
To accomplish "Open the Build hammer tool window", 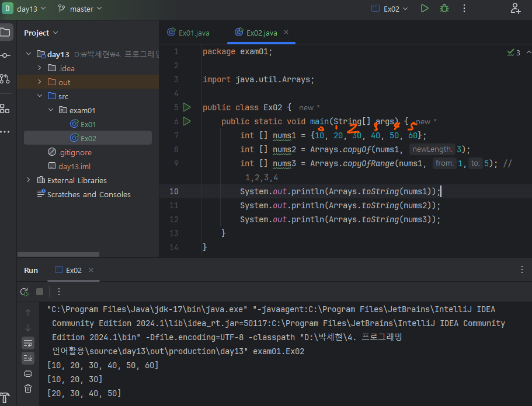I will coord(5,400).
